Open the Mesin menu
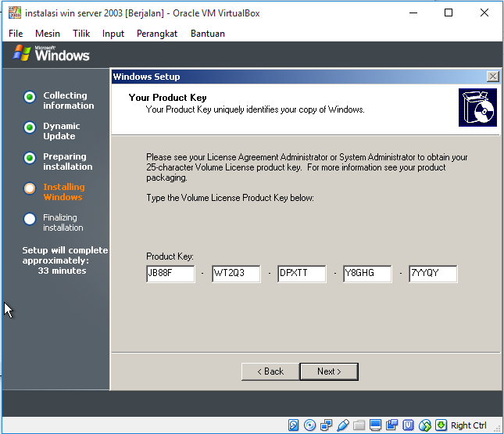The image size is (504, 434). coord(48,34)
